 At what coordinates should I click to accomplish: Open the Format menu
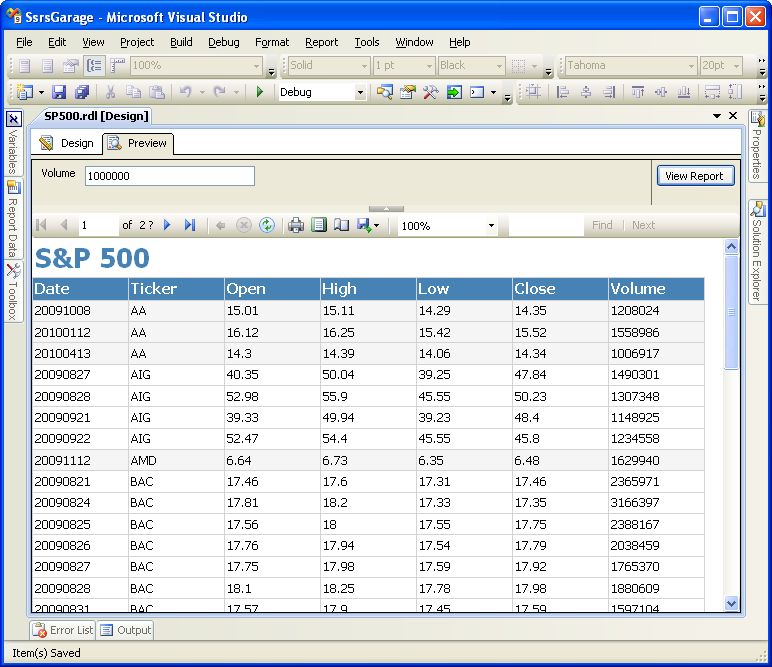click(x=271, y=42)
